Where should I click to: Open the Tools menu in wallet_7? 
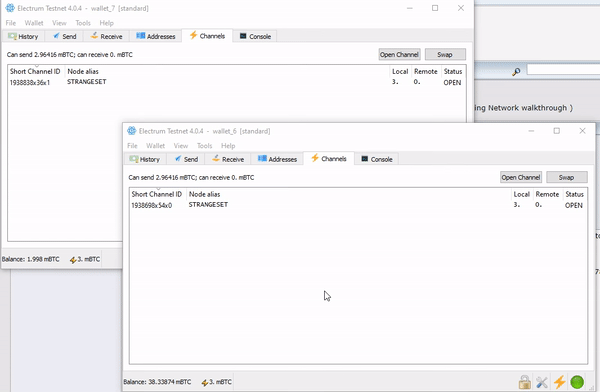point(83,23)
